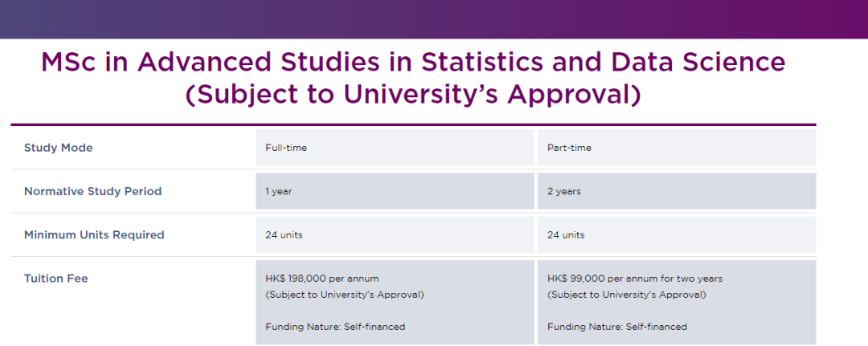Select the Normative Study Period label
868x346 pixels.
tap(92, 191)
